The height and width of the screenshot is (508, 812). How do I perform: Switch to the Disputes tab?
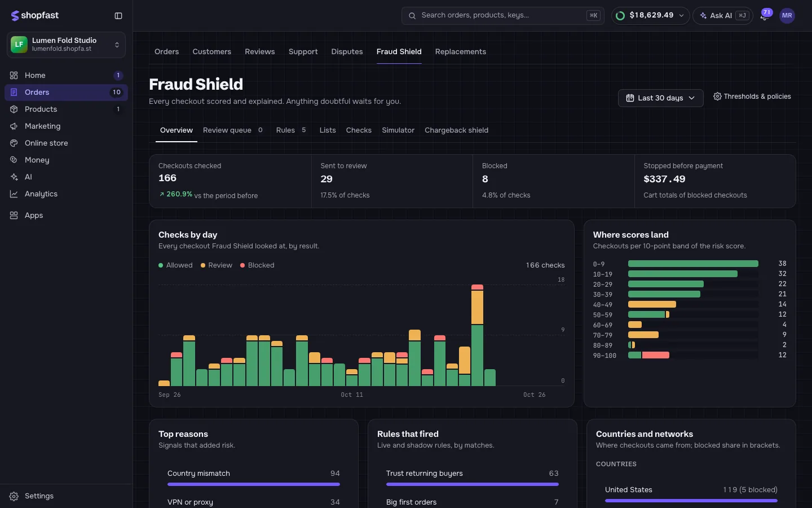pos(347,51)
